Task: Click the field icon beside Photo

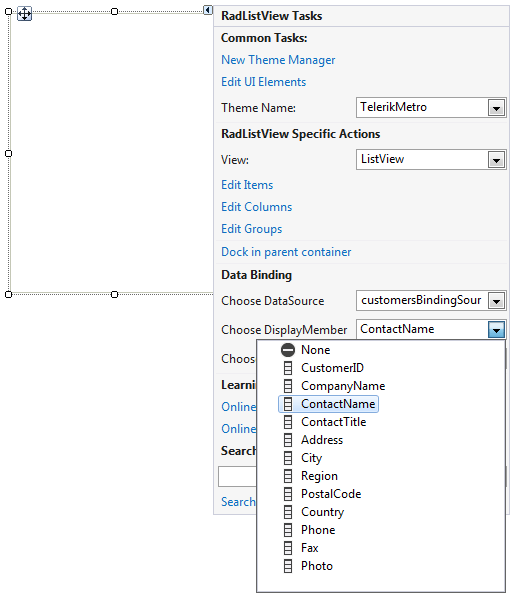Action: pos(288,566)
